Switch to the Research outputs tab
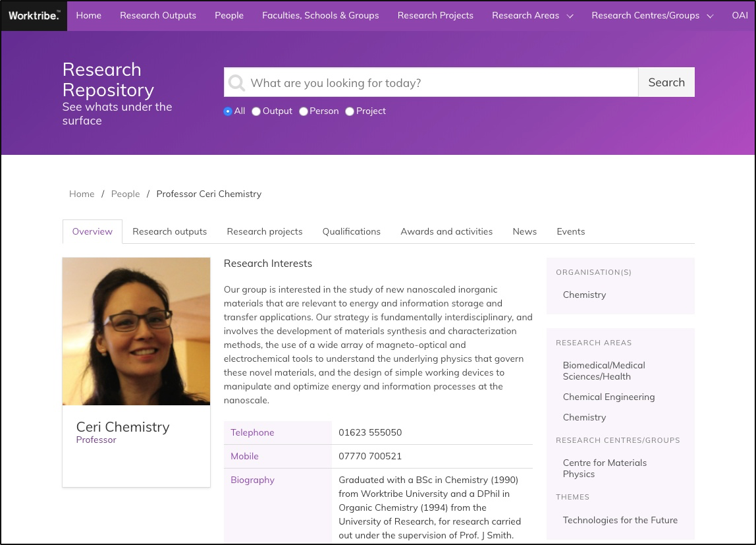 170,231
